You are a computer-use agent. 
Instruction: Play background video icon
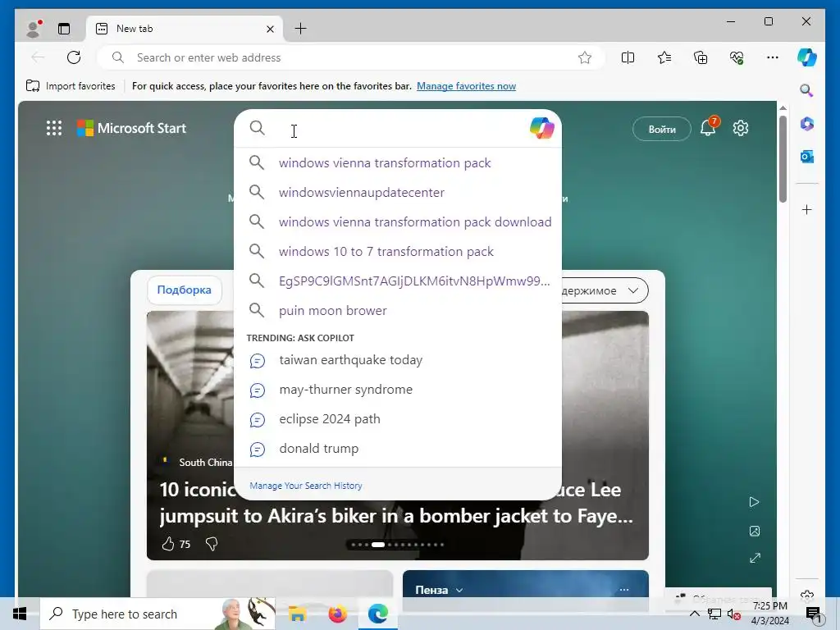[755, 502]
